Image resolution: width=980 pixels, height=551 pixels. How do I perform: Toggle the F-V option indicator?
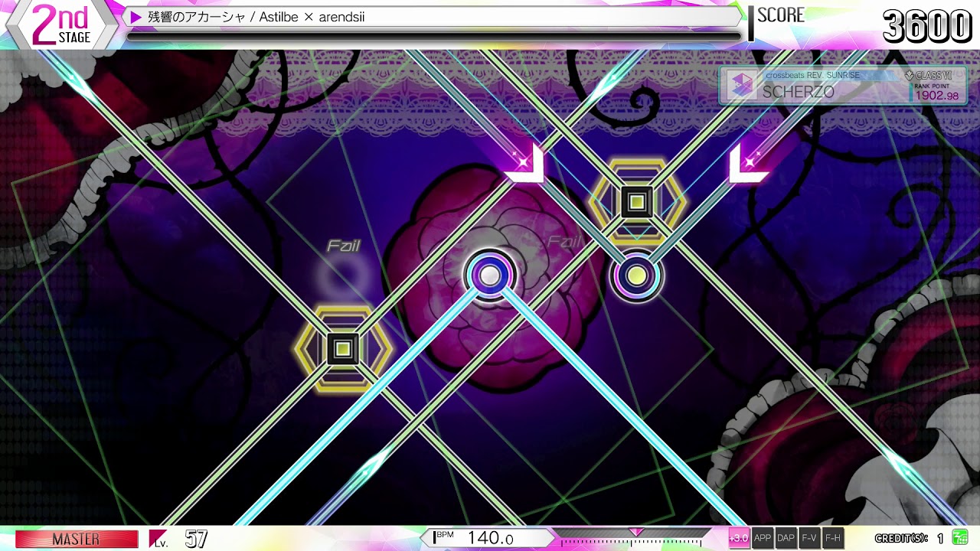click(x=809, y=538)
